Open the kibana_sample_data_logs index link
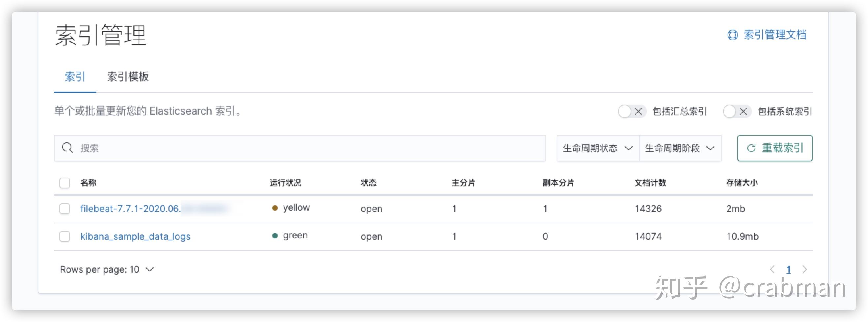Image resolution: width=868 pixels, height=322 pixels. tap(135, 236)
